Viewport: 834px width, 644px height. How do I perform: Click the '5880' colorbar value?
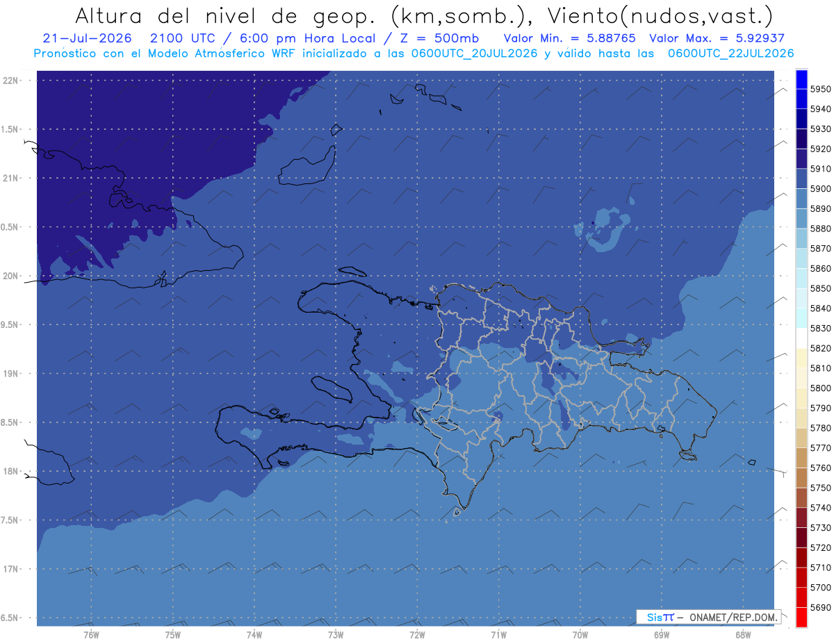[820, 229]
